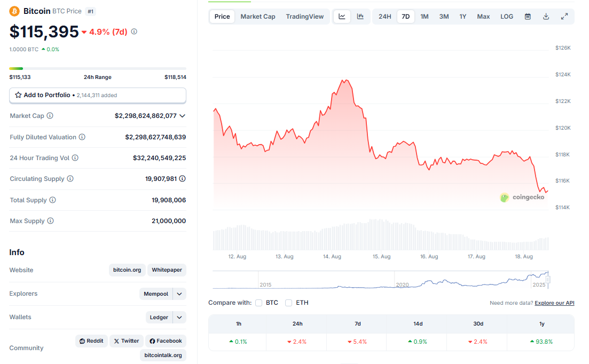This screenshot has height=364, width=589.
Task: Show Max Supply info icon
Action: point(50,220)
